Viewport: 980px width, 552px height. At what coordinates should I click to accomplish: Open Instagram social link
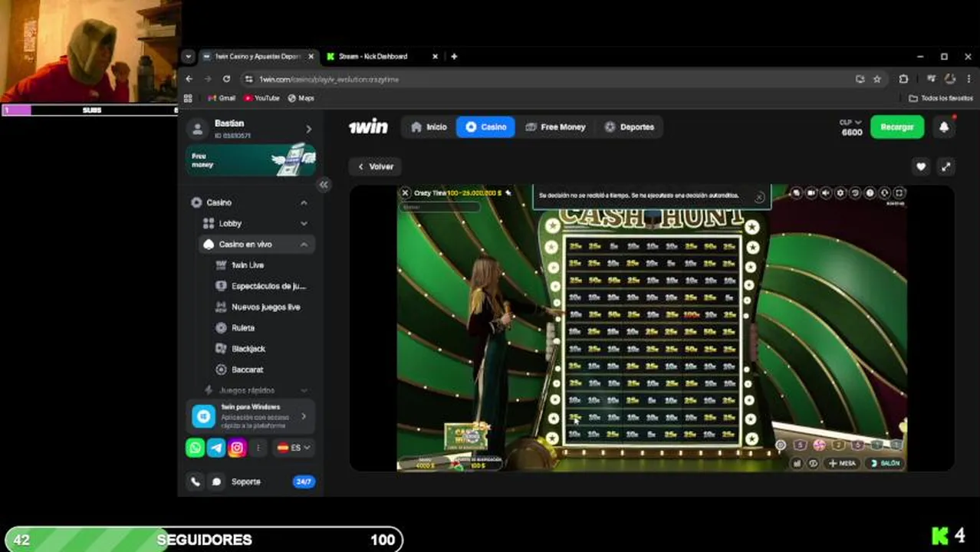coord(237,448)
